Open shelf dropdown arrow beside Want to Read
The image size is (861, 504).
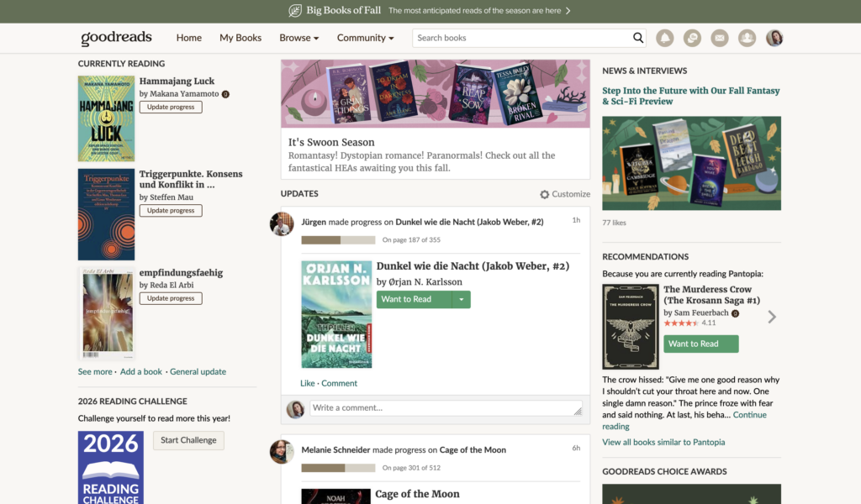(x=462, y=299)
